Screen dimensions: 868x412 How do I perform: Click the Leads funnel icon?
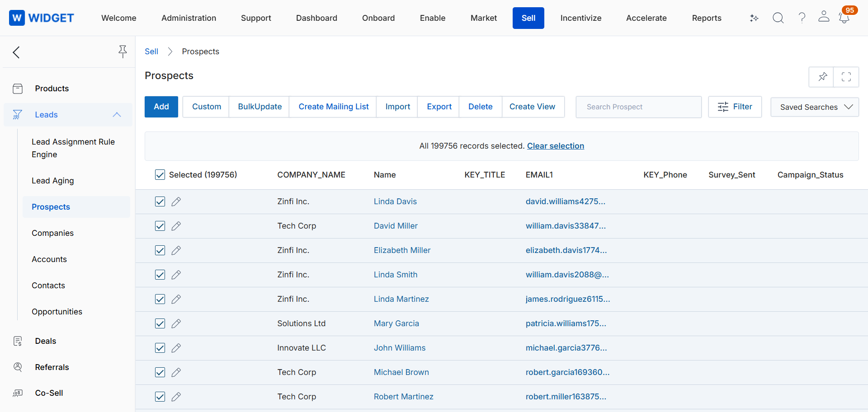(x=17, y=115)
